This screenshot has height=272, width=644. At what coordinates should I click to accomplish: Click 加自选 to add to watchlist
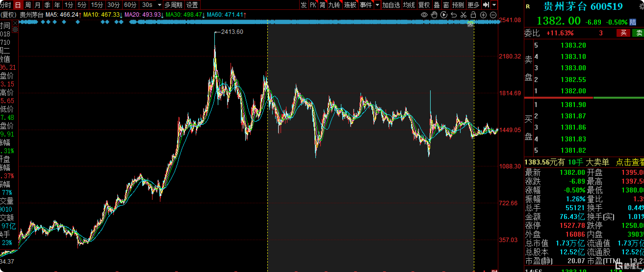point(391,5)
